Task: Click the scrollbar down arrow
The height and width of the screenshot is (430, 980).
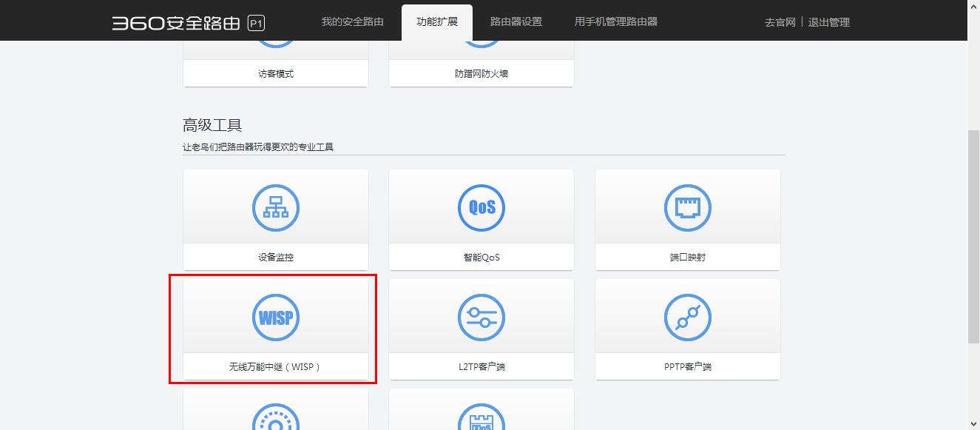Action: 973,423
